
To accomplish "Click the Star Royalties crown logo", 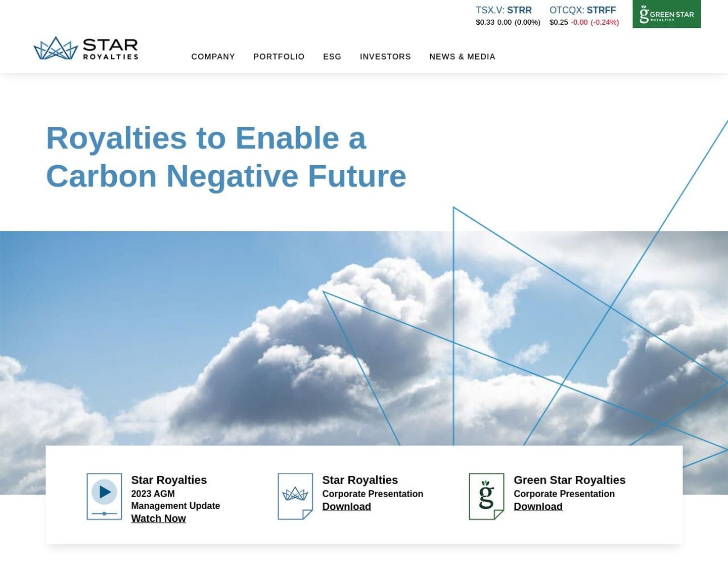I will (x=85, y=48).
